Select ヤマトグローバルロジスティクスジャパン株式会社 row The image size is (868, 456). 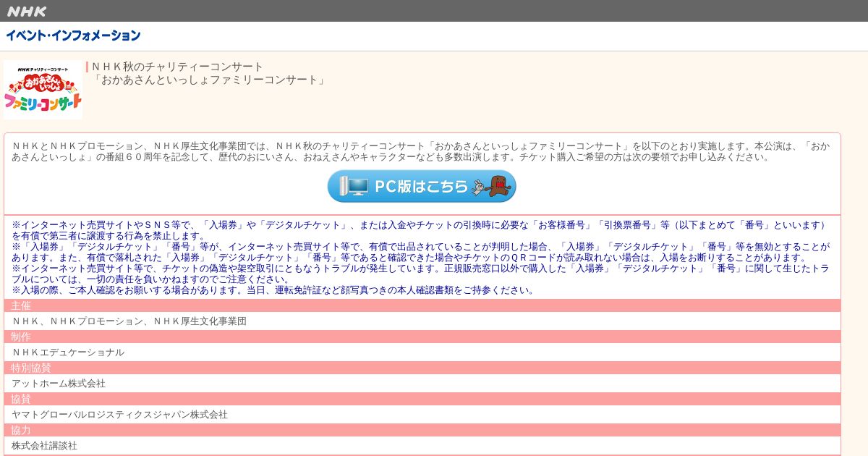tap(422, 414)
